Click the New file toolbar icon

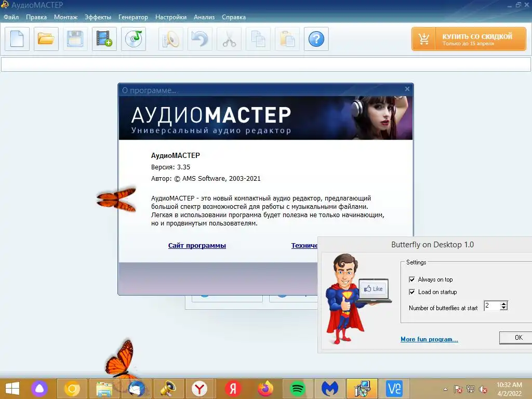(17, 39)
